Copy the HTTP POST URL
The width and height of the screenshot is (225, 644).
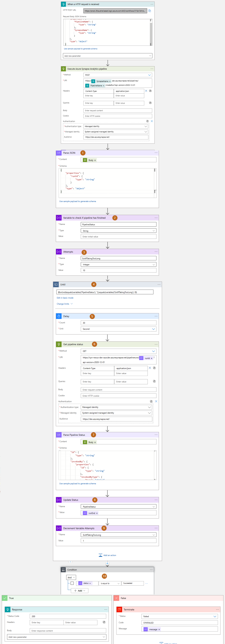coord(150,11)
